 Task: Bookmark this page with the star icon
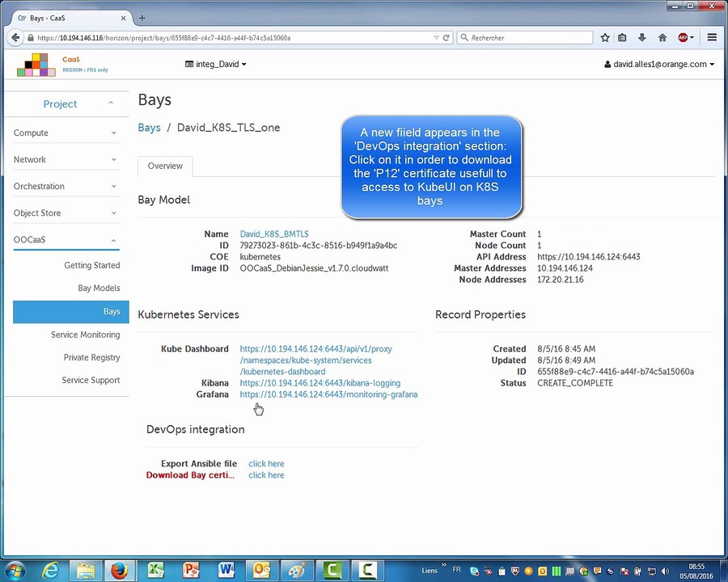pyautogui.click(x=604, y=38)
